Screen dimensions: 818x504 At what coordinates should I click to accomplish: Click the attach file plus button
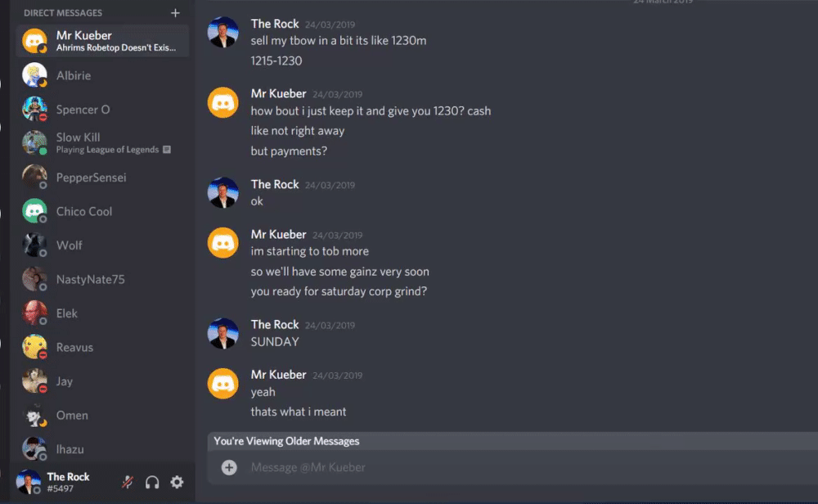point(229,467)
